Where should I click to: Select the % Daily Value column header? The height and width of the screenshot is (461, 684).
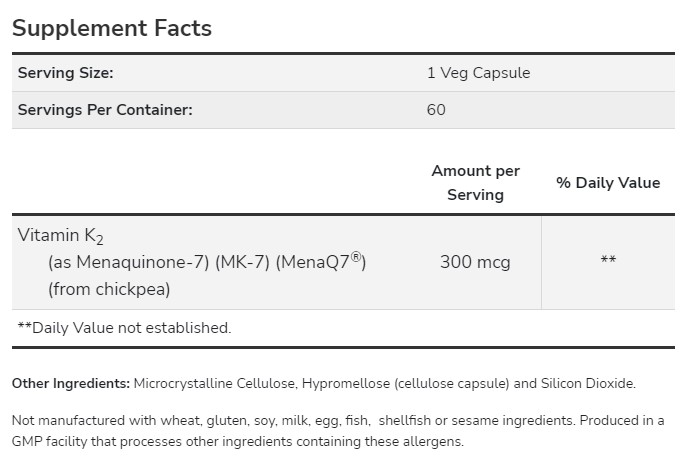[x=608, y=183]
